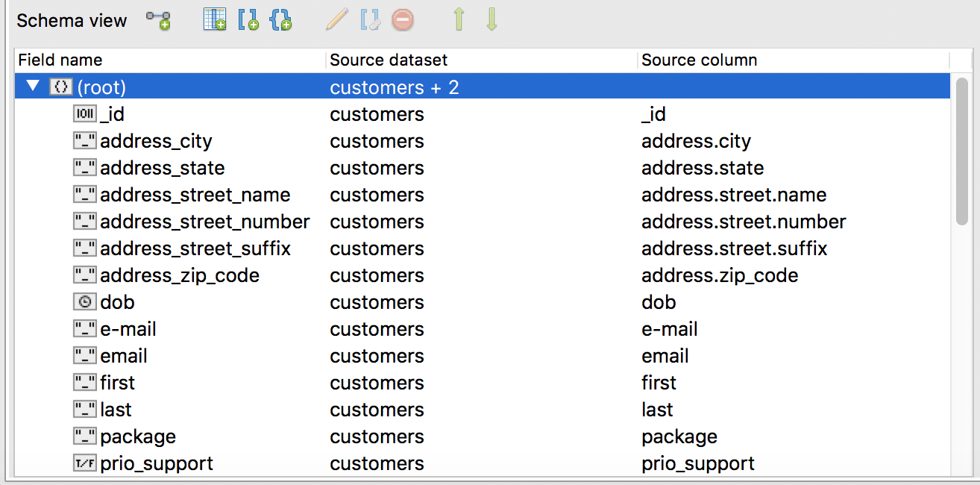This screenshot has width=980, height=485.
Task: Select the edit field pencil icon
Action: (336, 20)
